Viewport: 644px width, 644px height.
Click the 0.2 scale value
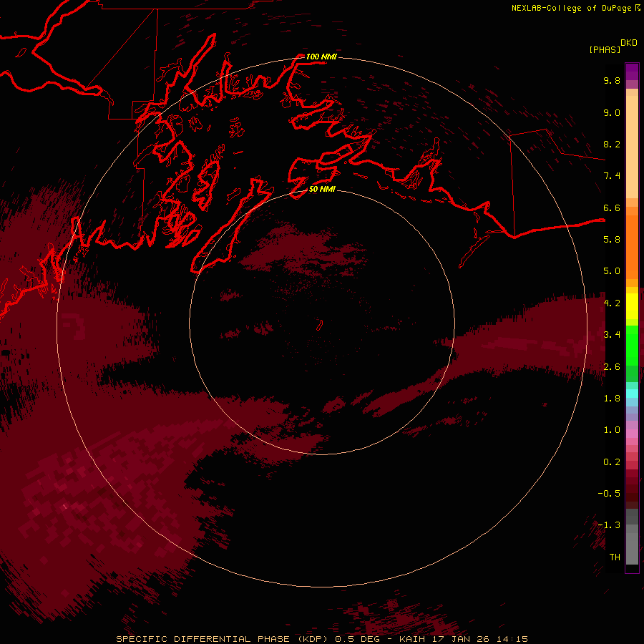tap(612, 462)
